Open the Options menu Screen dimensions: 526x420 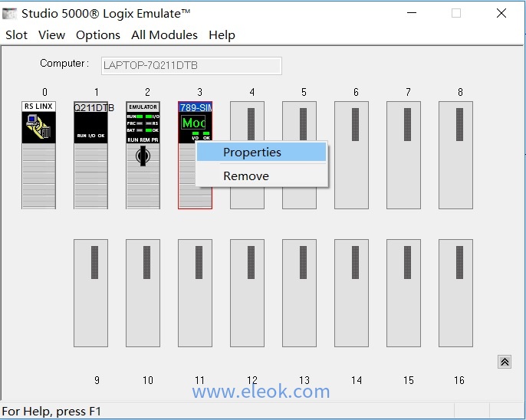click(98, 35)
